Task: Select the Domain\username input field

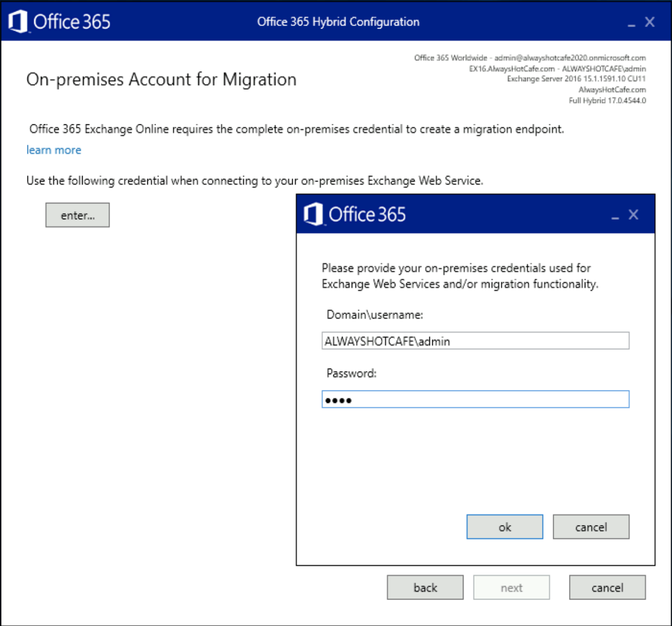Action: tap(475, 341)
